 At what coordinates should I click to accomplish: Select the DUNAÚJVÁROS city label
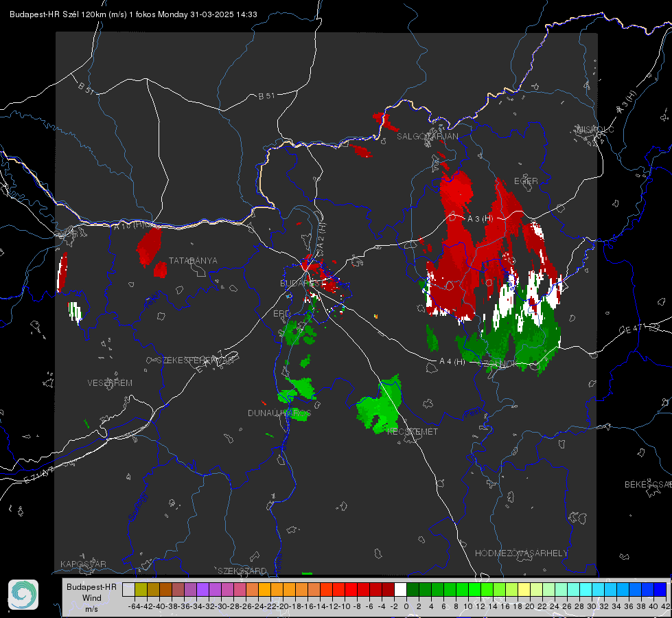(x=279, y=413)
